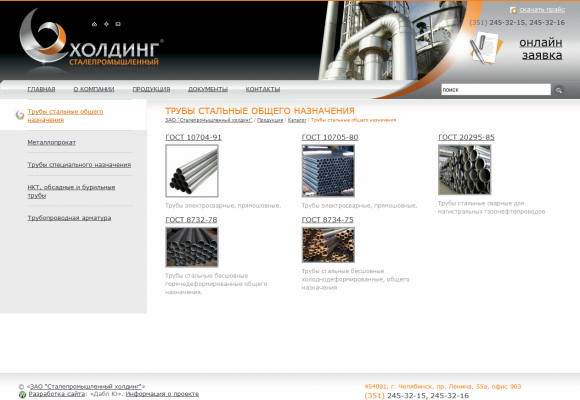Open Информация о проекте footer link
Screen dimensions: 580x400
(x=162, y=394)
